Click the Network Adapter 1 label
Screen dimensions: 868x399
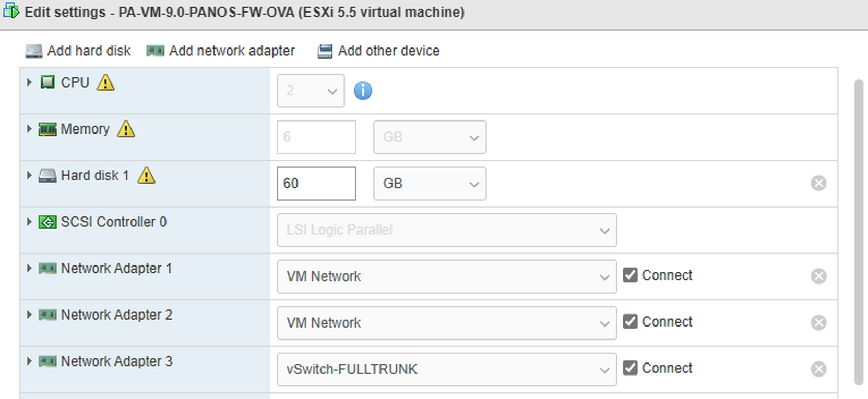116,268
